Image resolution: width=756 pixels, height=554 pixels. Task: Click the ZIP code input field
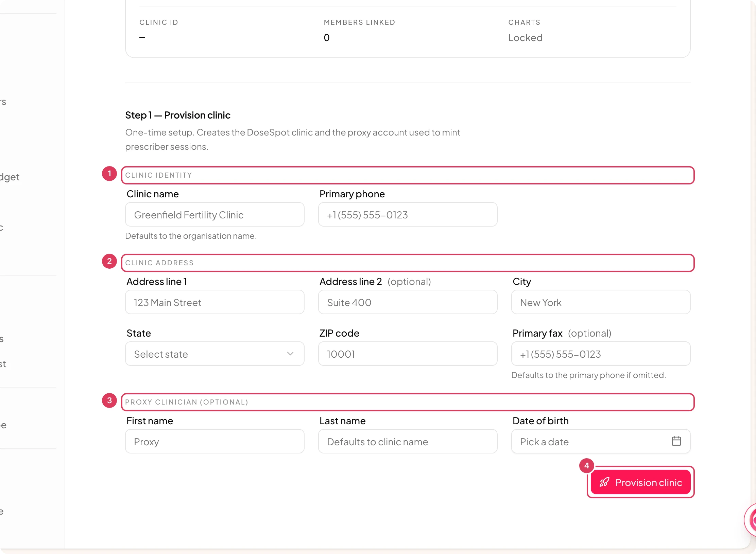click(408, 354)
